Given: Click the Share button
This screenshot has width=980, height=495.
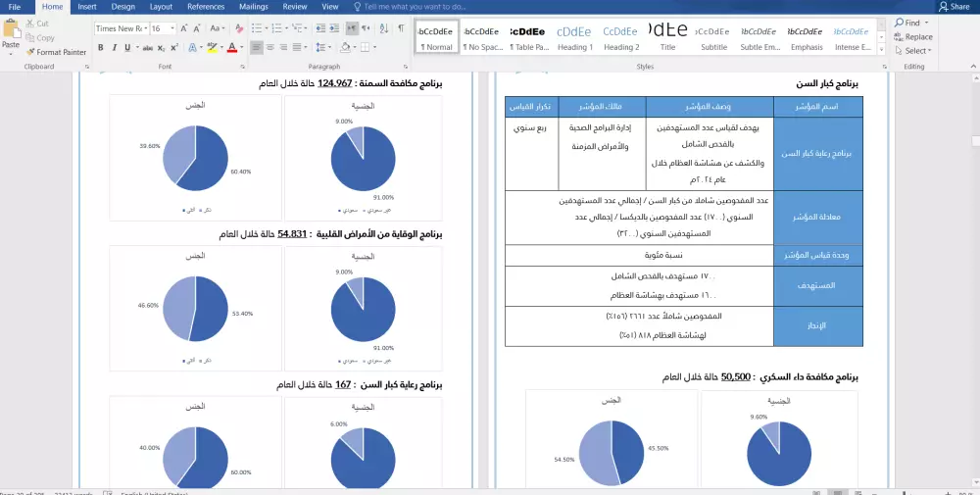Looking at the screenshot, I should pos(954,7).
